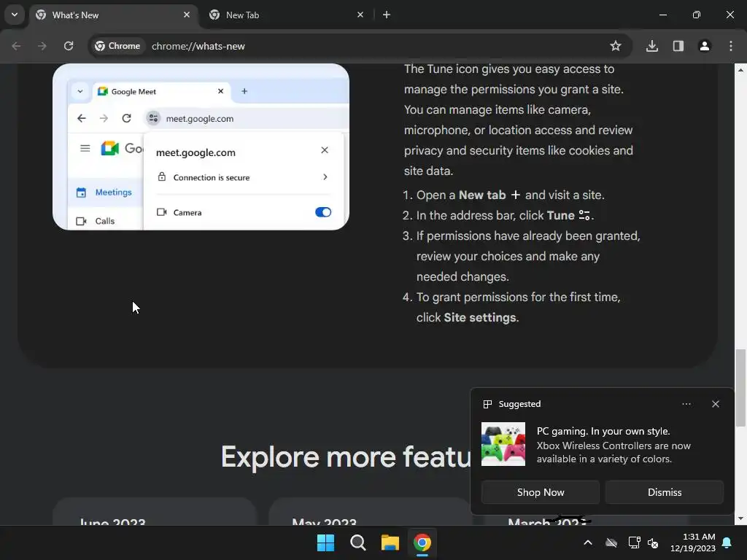Click the 'Site settings' text in step 4
The width and height of the screenshot is (747, 560).
click(x=480, y=318)
